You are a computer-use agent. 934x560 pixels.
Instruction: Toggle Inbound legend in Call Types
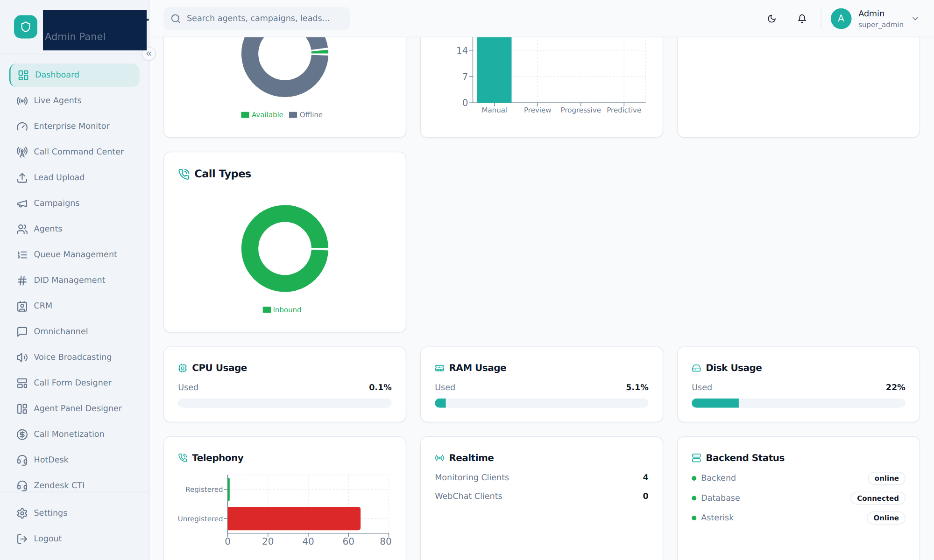(282, 310)
